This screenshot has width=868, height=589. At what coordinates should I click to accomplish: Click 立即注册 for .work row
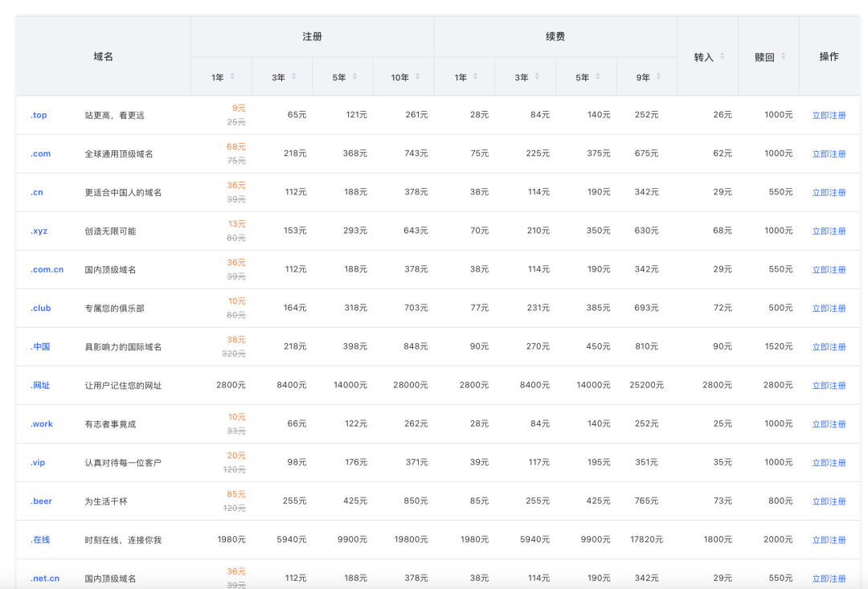pos(829,424)
